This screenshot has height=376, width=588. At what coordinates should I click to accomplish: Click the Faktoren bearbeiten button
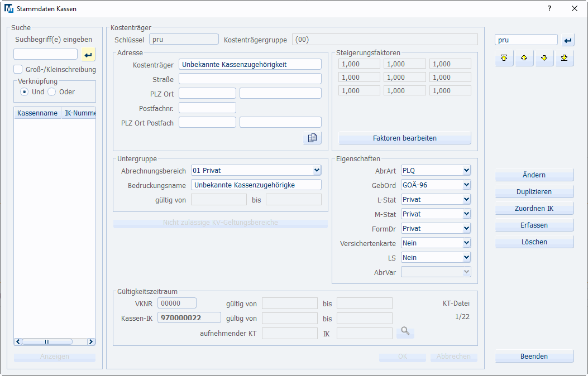[x=405, y=138]
